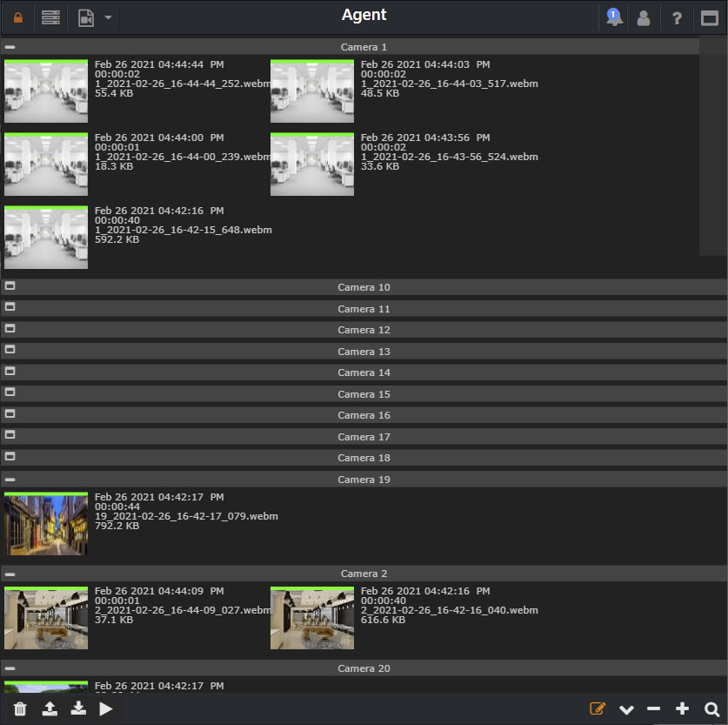Select Camera 1 recording thumbnail from 04:44:03 PM
The image size is (728, 725).
click(312, 91)
